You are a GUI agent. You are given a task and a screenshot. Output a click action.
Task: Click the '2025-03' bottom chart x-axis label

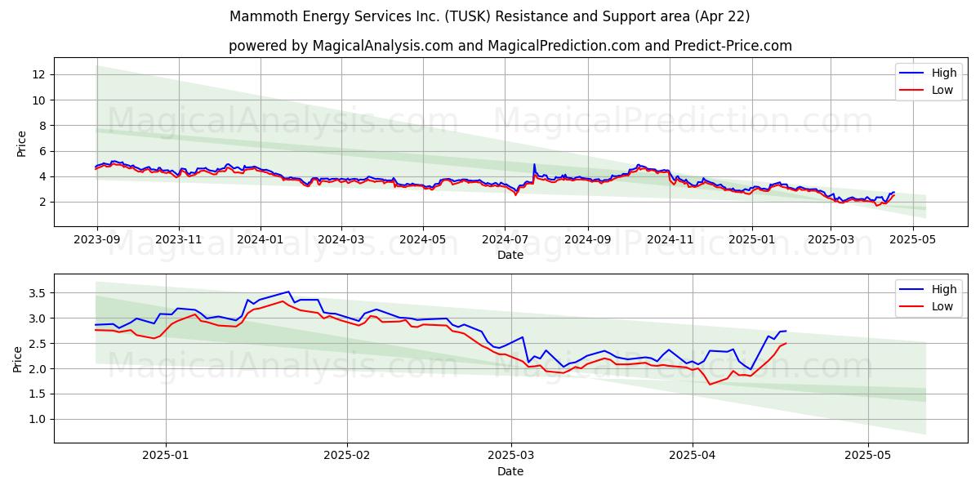click(x=511, y=457)
